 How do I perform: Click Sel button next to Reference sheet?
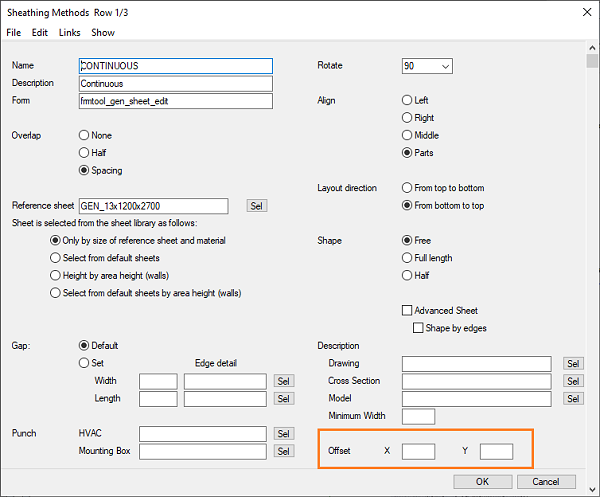pyautogui.click(x=257, y=206)
